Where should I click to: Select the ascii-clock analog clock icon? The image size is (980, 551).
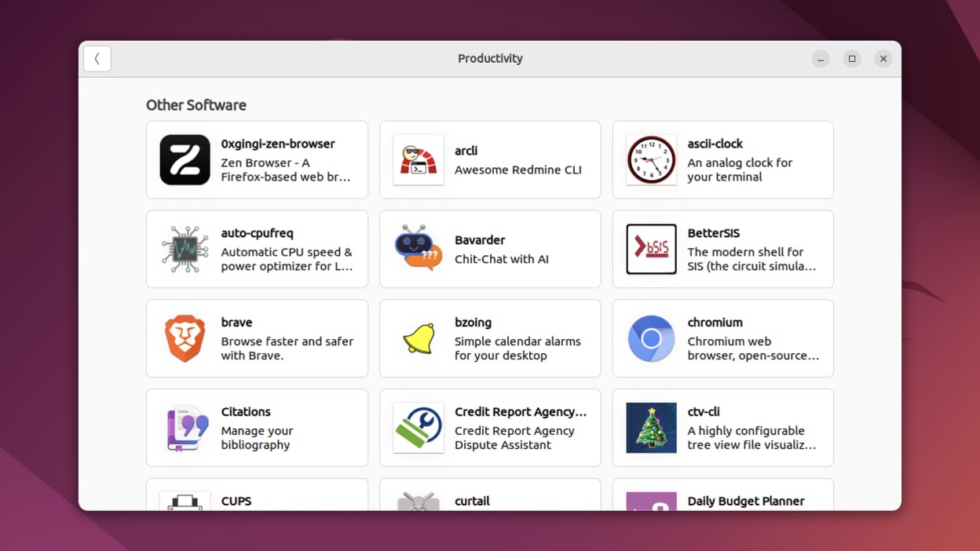click(x=651, y=160)
